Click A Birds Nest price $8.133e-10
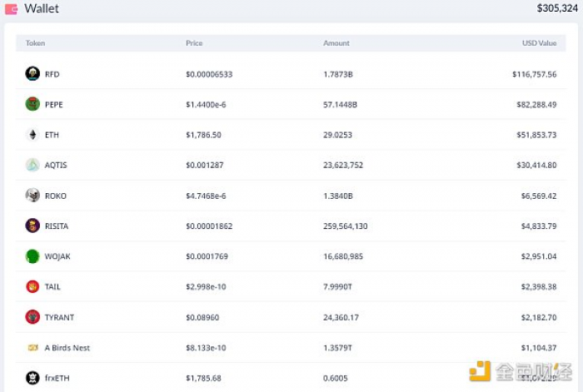 click(206, 348)
